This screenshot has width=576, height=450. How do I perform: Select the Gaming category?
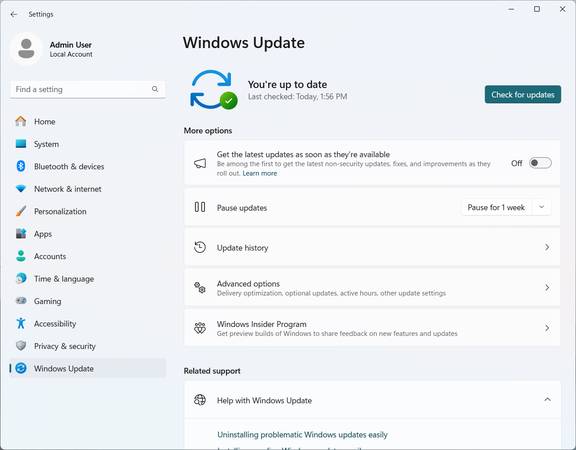point(88,301)
